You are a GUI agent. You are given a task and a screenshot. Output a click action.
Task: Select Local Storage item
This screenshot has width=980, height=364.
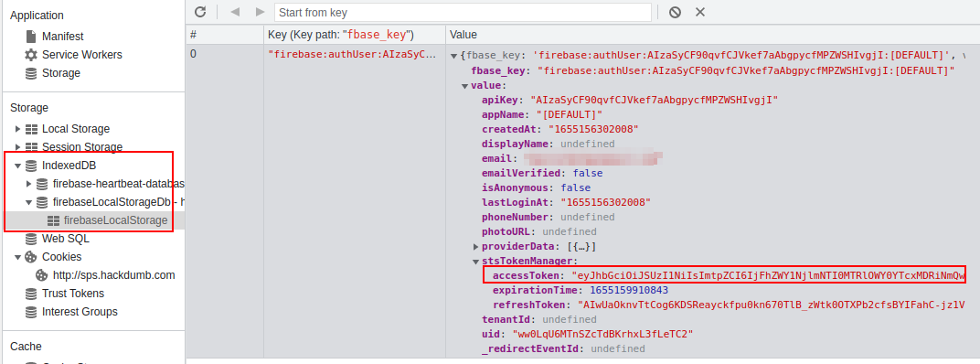[x=76, y=129]
